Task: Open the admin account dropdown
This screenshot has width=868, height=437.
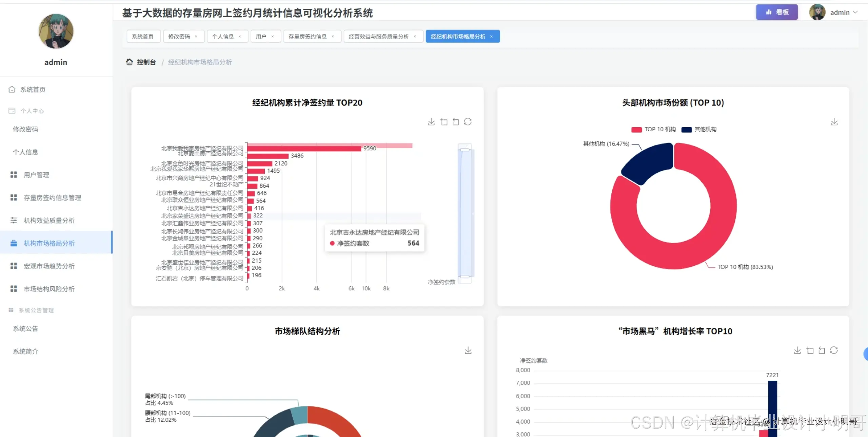Action: coord(842,12)
